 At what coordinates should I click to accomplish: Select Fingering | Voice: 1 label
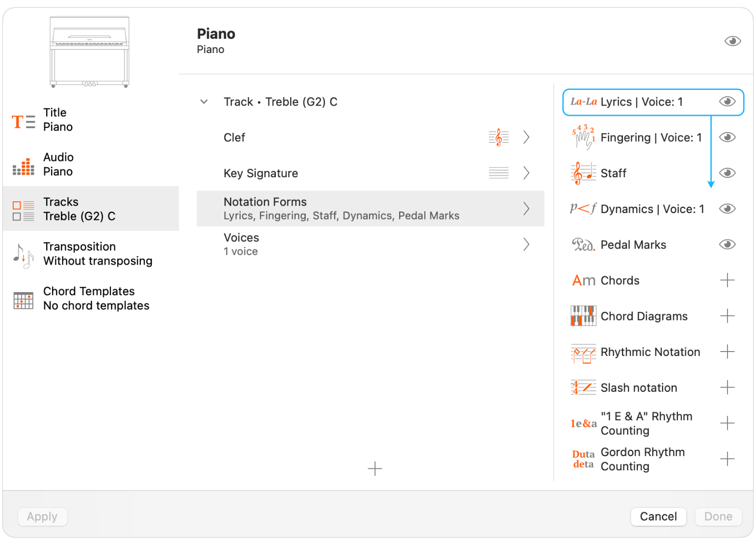(x=651, y=137)
